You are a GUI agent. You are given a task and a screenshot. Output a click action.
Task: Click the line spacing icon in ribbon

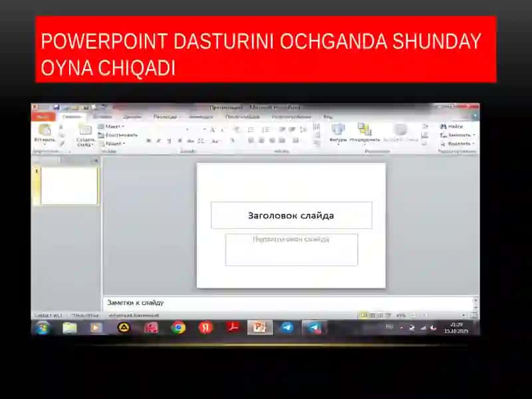point(303,130)
